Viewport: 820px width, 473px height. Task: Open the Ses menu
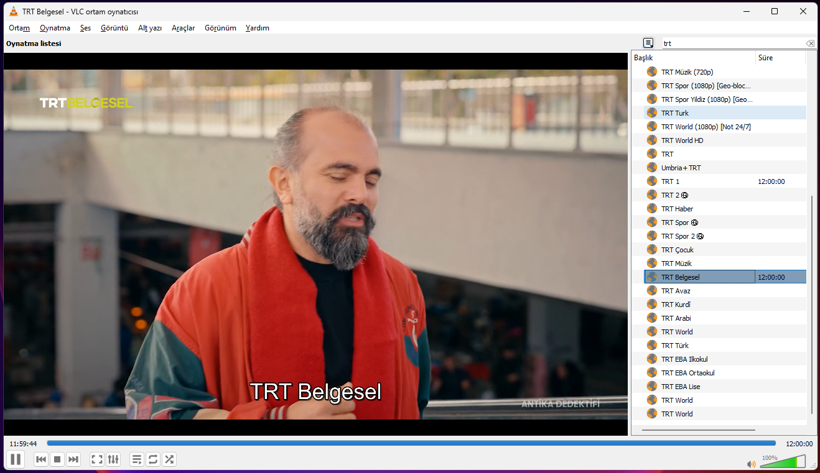pos(85,28)
